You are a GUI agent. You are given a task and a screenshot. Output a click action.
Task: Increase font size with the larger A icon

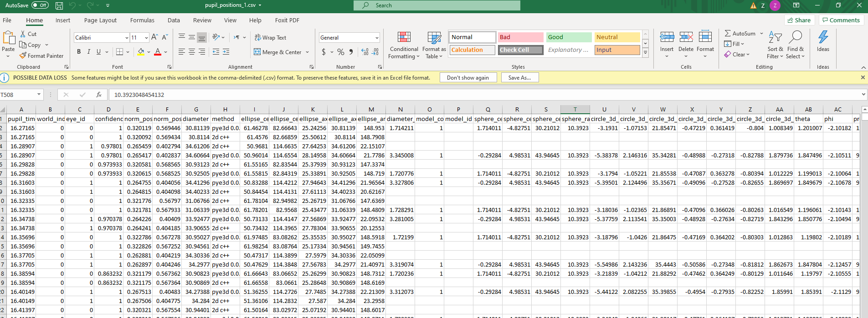[154, 37]
